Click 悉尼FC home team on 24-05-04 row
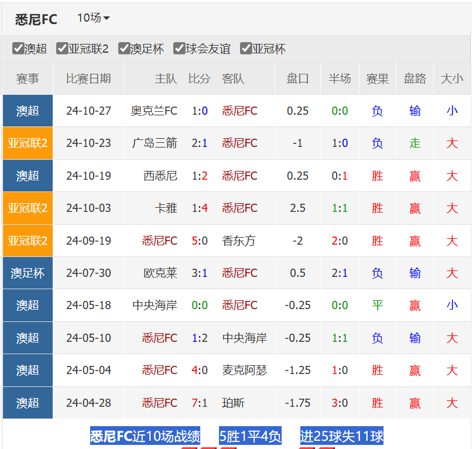The image size is (476, 449). (160, 370)
